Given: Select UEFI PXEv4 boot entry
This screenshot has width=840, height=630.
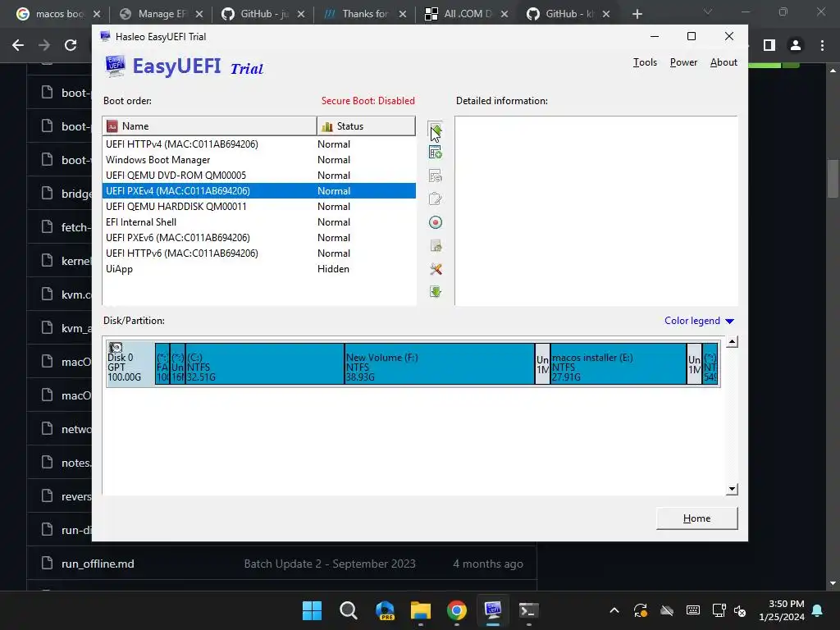Looking at the screenshot, I should tap(258, 190).
